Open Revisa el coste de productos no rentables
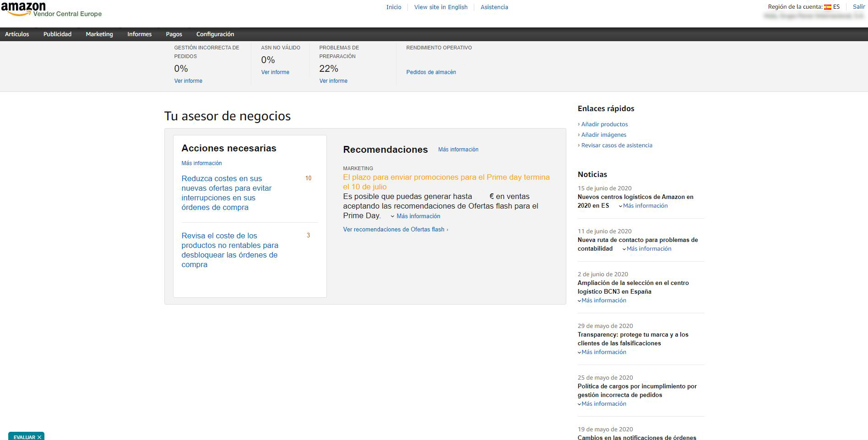868x440 pixels. pyautogui.click(x=230, y=250)
